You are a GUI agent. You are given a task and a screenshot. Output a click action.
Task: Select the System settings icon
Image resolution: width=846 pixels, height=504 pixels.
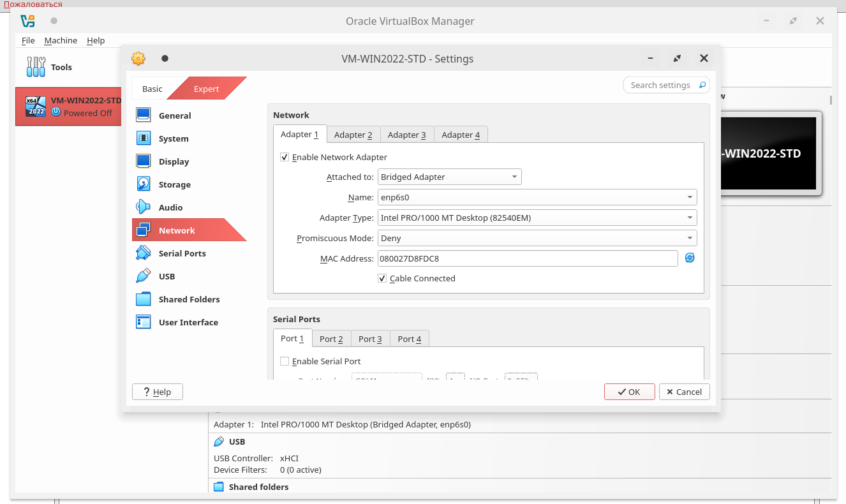[143, 138]
